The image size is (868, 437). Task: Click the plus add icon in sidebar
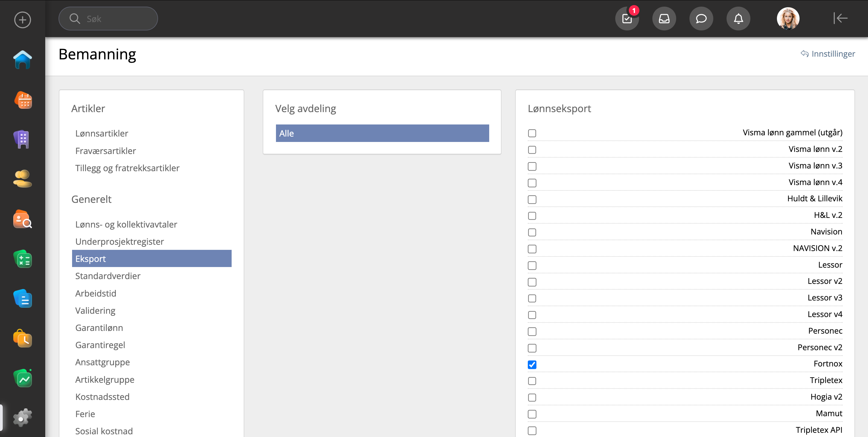point(22,20)
